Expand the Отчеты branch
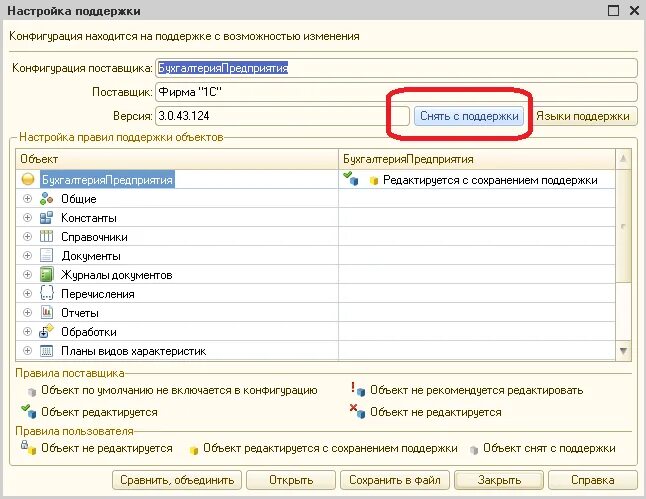This screenshot has width=646, height=499. coord(27,312)
